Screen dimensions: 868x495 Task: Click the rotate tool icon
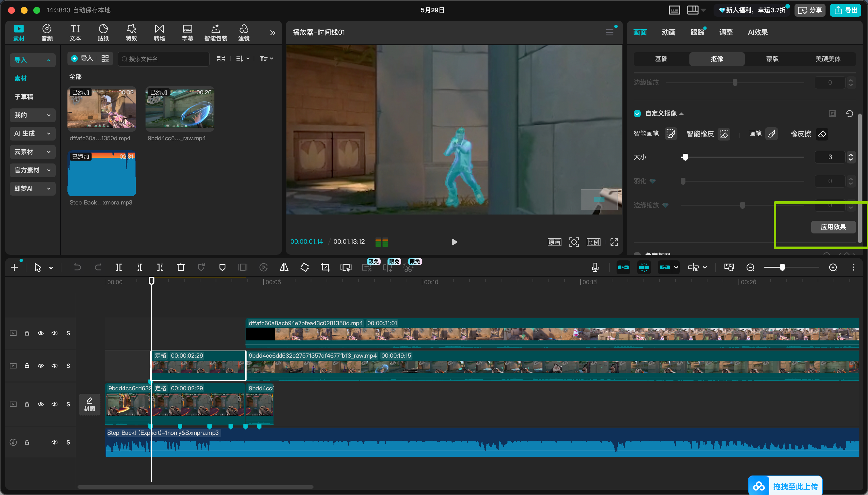305,268
